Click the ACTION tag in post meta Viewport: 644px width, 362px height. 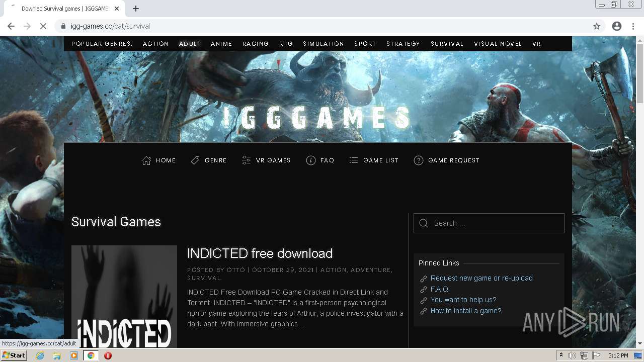334,270
